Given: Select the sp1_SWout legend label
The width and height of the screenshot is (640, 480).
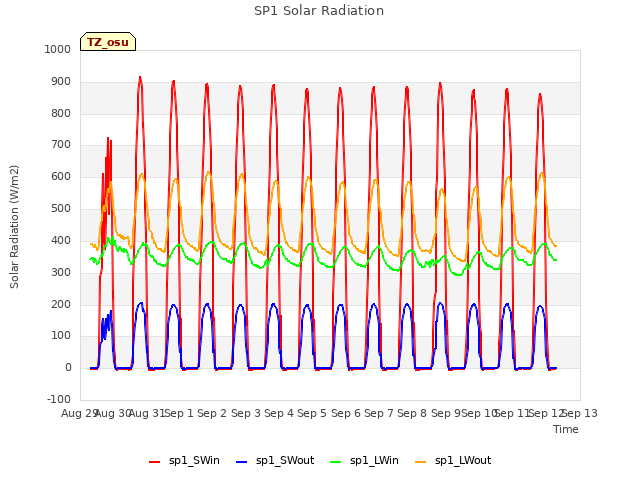Looking at the screenshot, I should [285, 461].
